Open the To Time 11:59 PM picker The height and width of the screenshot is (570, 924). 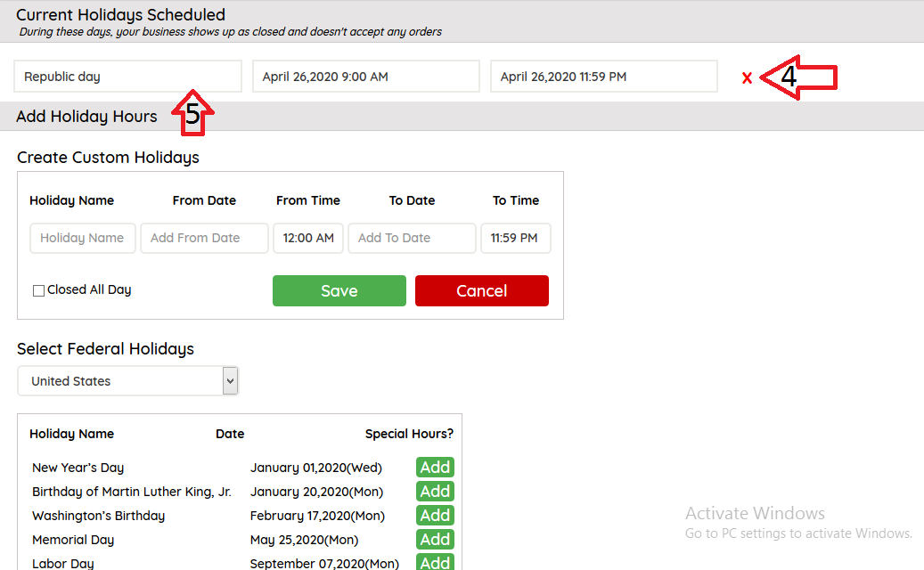515,238
